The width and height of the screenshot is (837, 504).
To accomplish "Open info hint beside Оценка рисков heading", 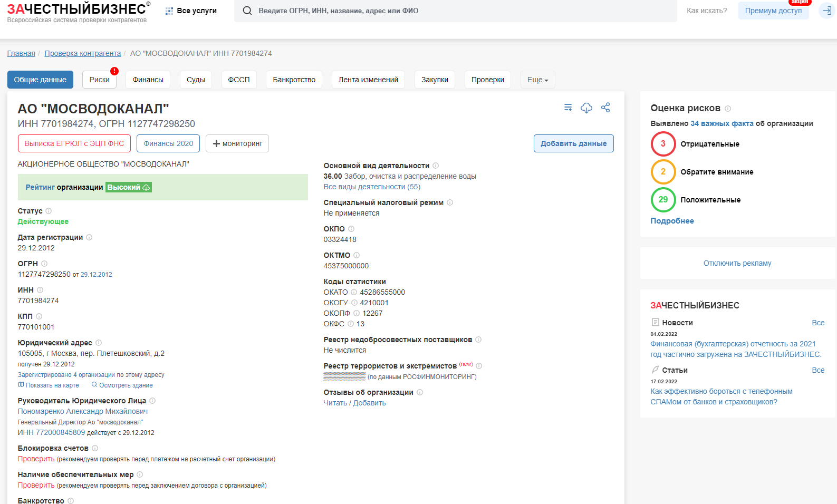I will (x=728, y=109).
